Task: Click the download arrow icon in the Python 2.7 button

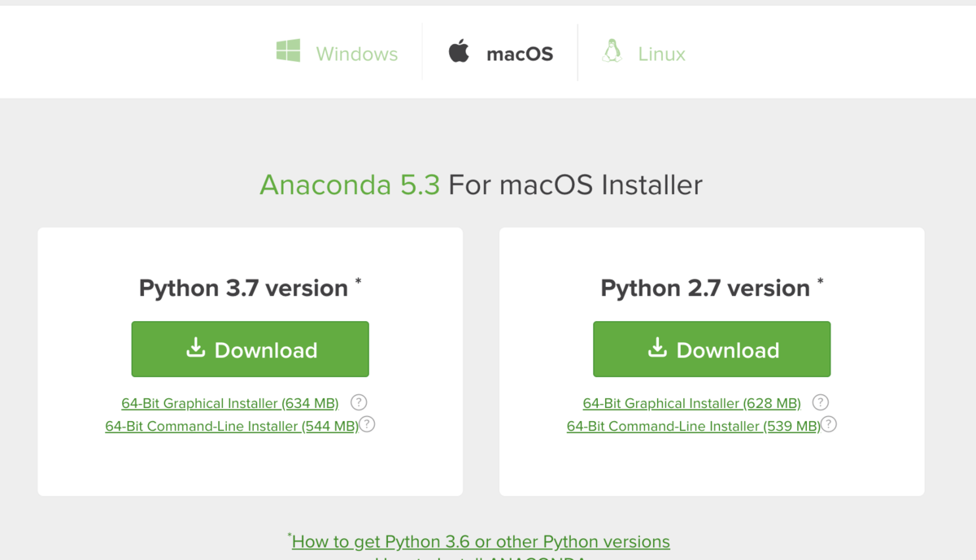Action: (x=657, y=348)
